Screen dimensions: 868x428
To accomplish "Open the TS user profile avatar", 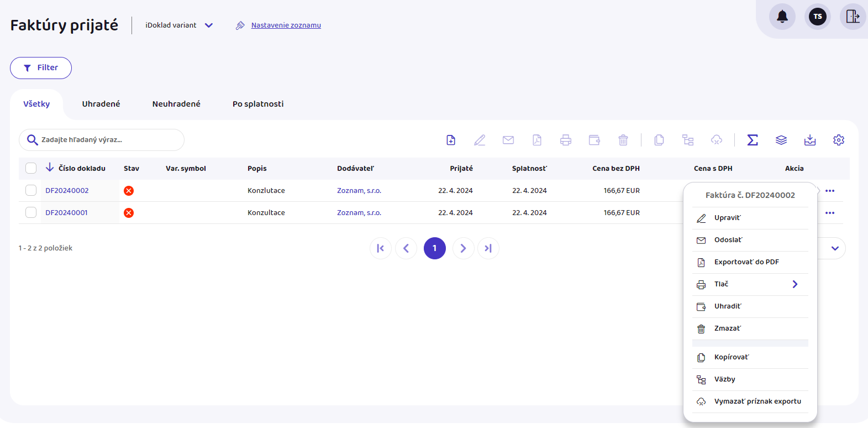I will [818, 17].
